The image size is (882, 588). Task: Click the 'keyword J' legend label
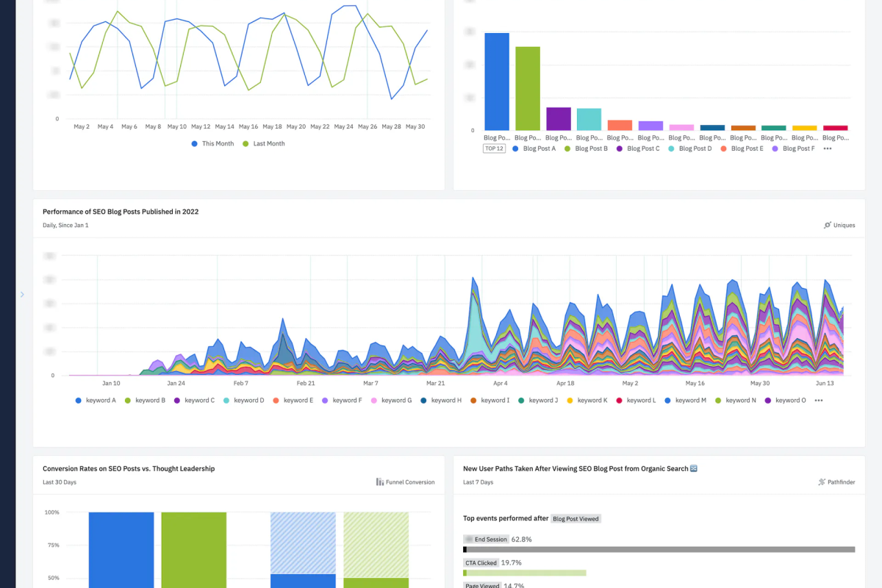[x=542, y=401]
